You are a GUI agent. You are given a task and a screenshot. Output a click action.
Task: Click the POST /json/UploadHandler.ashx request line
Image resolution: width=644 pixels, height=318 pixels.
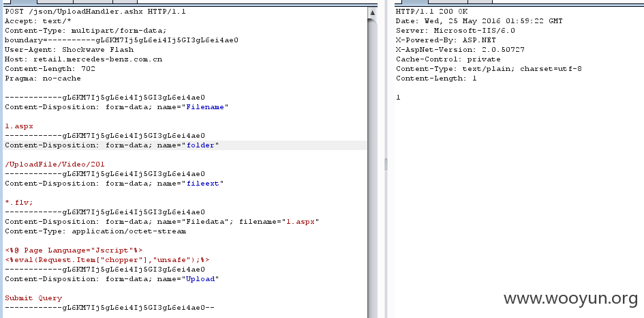pos(95,12)
